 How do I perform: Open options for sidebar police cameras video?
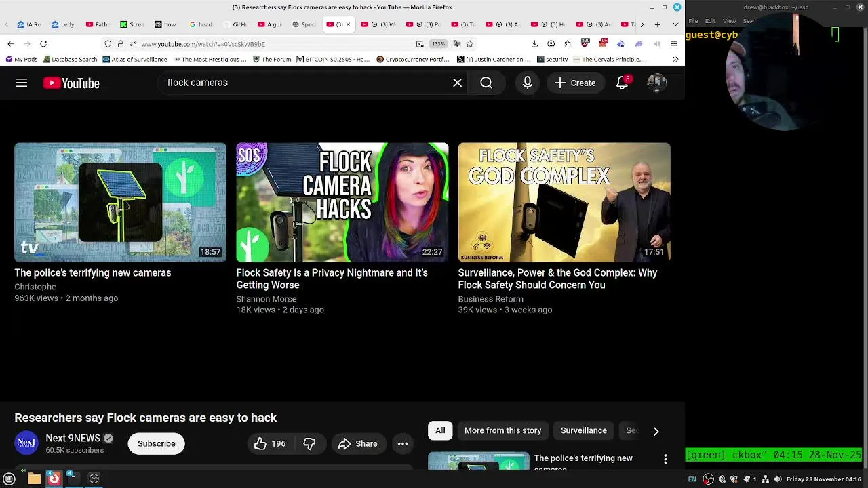click(x=665, y=459)
